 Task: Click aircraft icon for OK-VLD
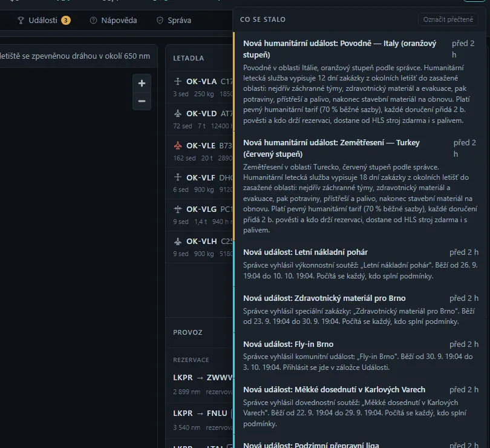178,114
